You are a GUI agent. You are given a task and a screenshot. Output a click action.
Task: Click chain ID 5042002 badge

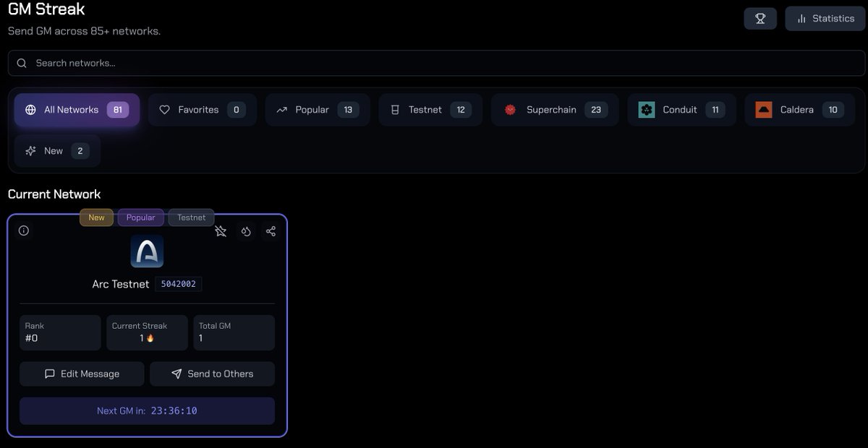click(178, 284)
